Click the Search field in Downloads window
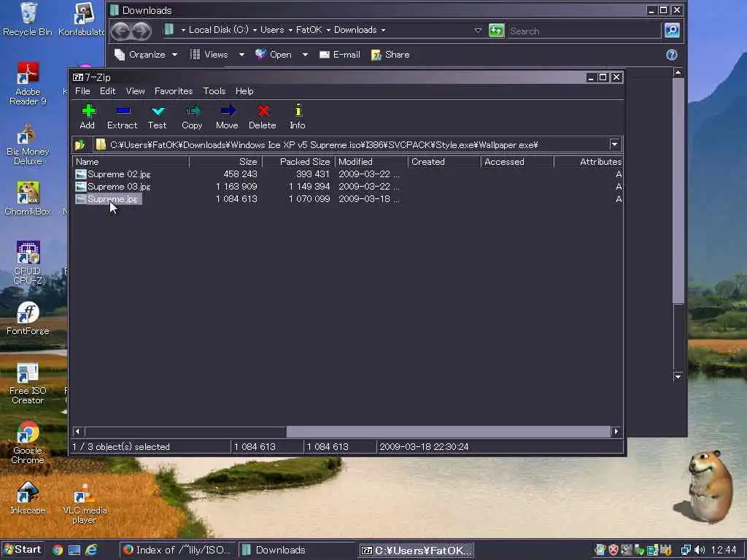 [584, 31]
